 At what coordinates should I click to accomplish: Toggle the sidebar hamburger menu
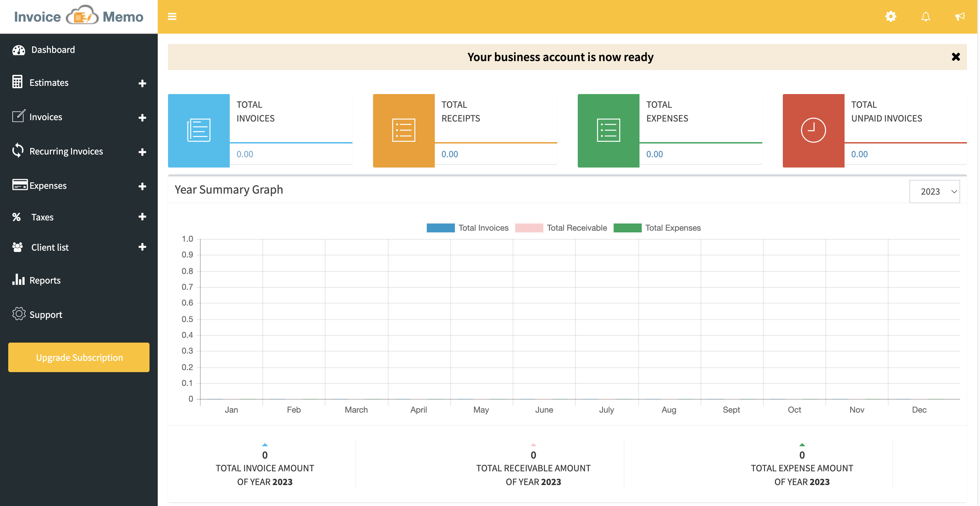pos(172,17)
